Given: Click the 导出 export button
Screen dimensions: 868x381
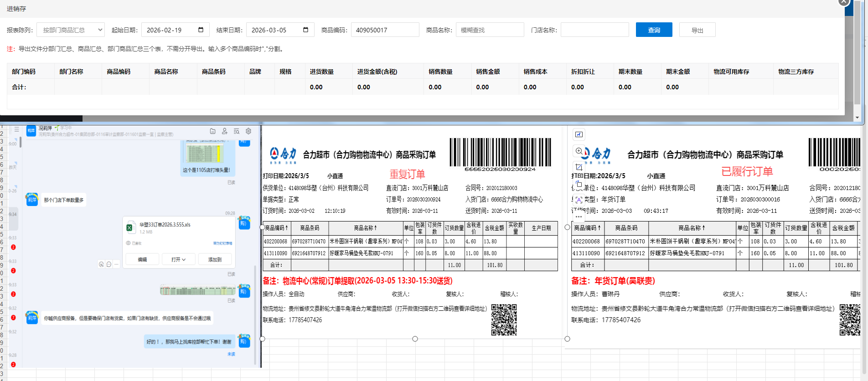Looking at the screenshot, I should (697, 30).
